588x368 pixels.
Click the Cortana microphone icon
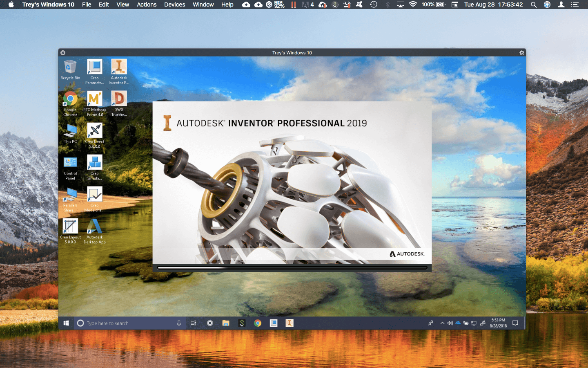[x=179, y=323]
